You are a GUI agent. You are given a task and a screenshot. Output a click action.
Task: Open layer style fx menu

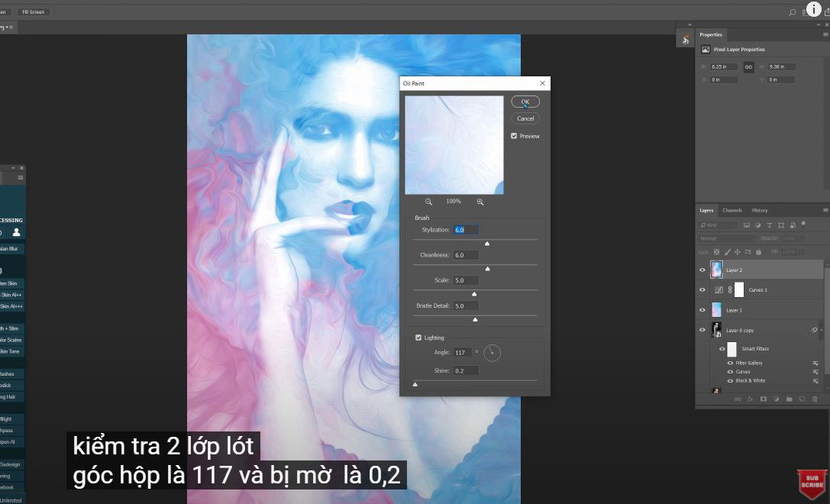coord(750,399)
